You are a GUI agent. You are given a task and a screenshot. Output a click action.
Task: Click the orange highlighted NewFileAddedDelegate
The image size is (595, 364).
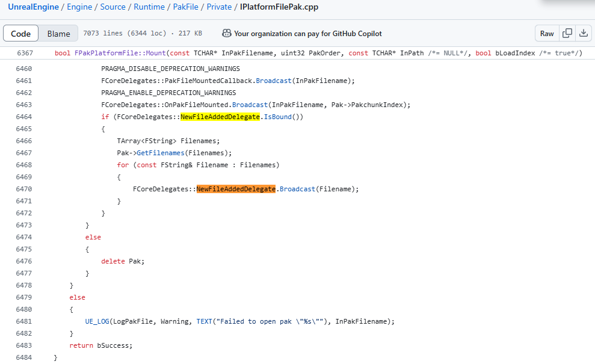pos(236,189)
